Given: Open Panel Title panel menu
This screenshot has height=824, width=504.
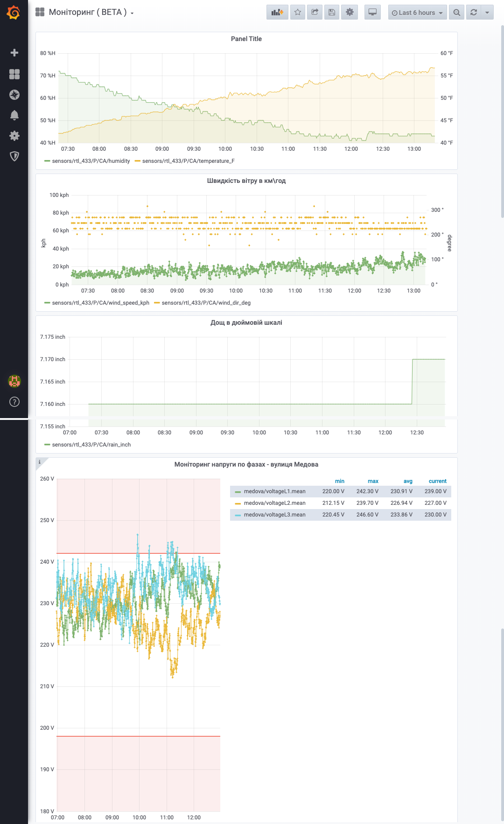Looking at the screenshot, I should point(246,39).
